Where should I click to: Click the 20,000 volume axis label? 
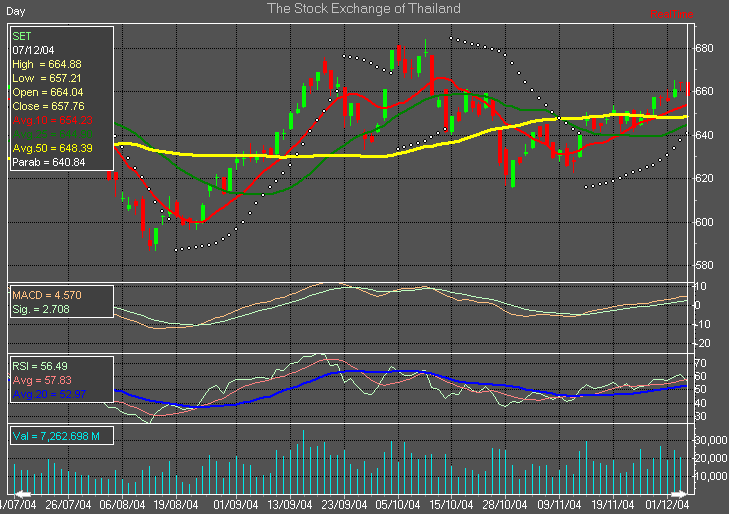click(x=710, y=458)
